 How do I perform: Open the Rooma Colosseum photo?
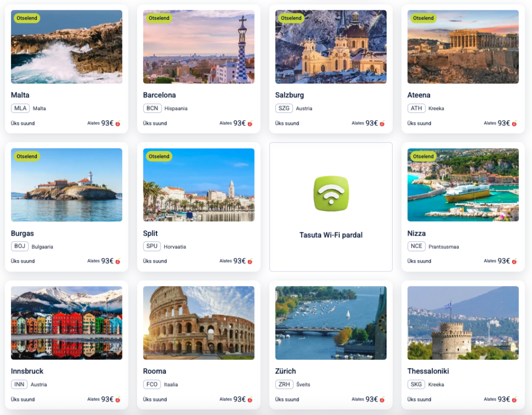pos(198,322)
